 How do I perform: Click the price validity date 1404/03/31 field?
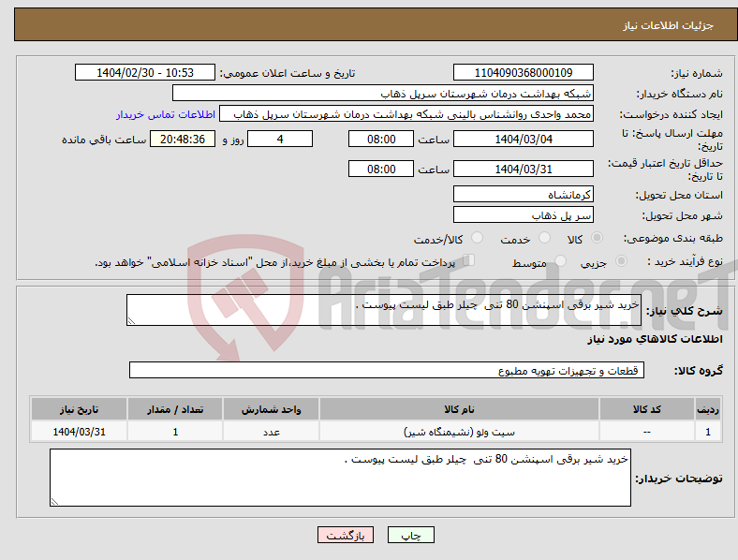point(523,169)
